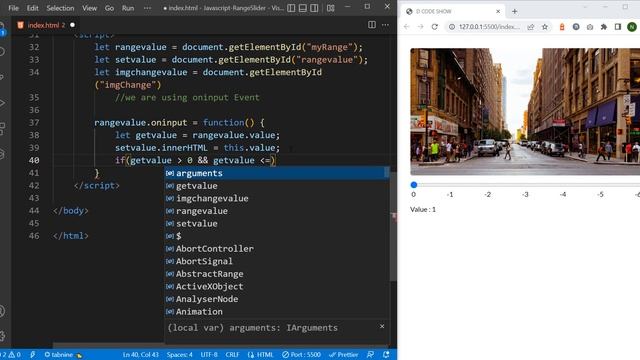
Task: Click the city street image in browser
Action: coord(525,111)
